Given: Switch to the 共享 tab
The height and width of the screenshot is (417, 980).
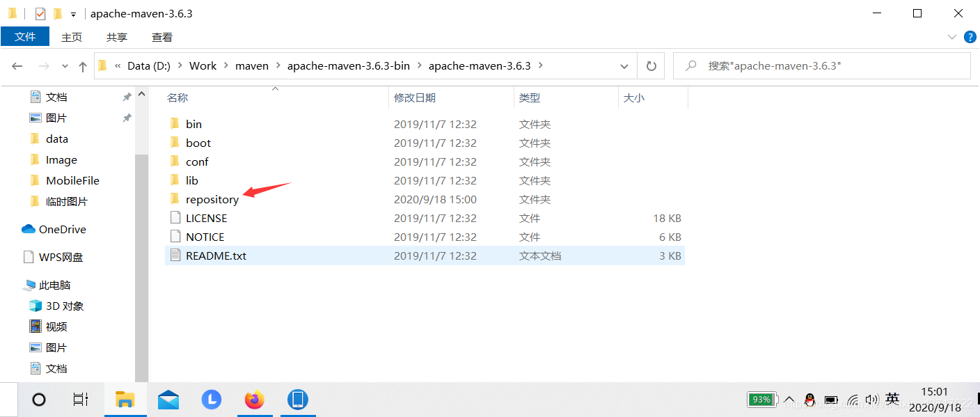Looking at the screenshot, I should coord(117,37).
